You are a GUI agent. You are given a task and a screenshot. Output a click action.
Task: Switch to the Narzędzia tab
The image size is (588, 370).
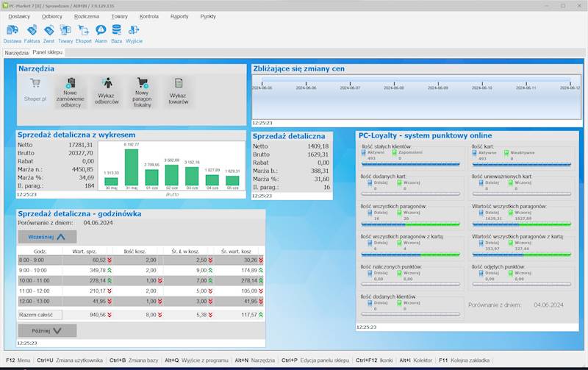click(x=15, y=53)
